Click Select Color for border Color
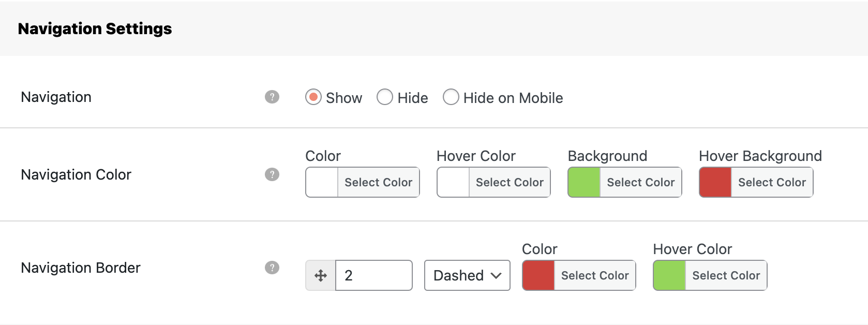Viewport: 868px width, 325px height. point(595,275)
